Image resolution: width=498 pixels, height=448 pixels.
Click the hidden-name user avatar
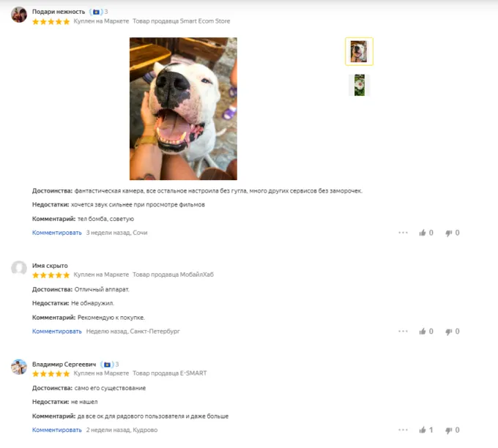point(19,269)
